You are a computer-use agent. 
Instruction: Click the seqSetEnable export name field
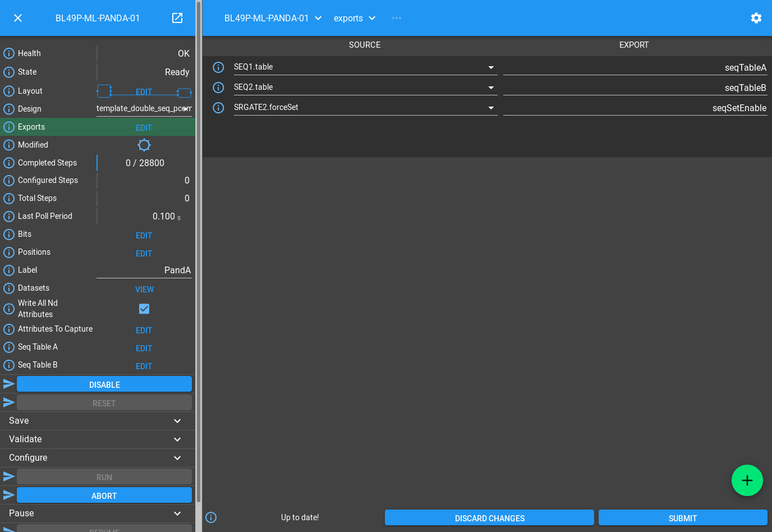click(635, 108)
